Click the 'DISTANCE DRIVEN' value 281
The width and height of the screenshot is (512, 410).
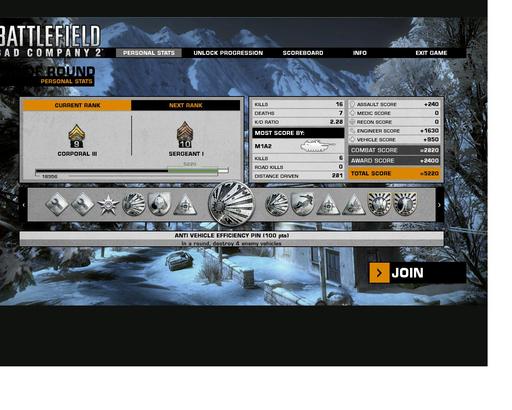coord(337,175)
